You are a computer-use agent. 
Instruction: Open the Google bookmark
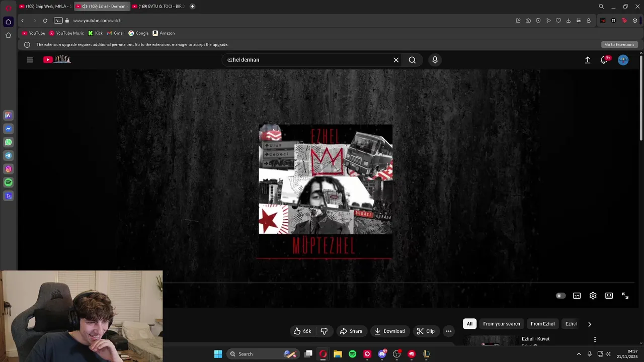point(138,33)
